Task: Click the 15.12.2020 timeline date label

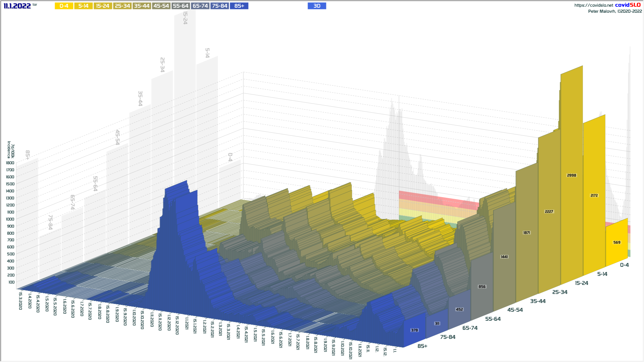Action: coord(177,325)
